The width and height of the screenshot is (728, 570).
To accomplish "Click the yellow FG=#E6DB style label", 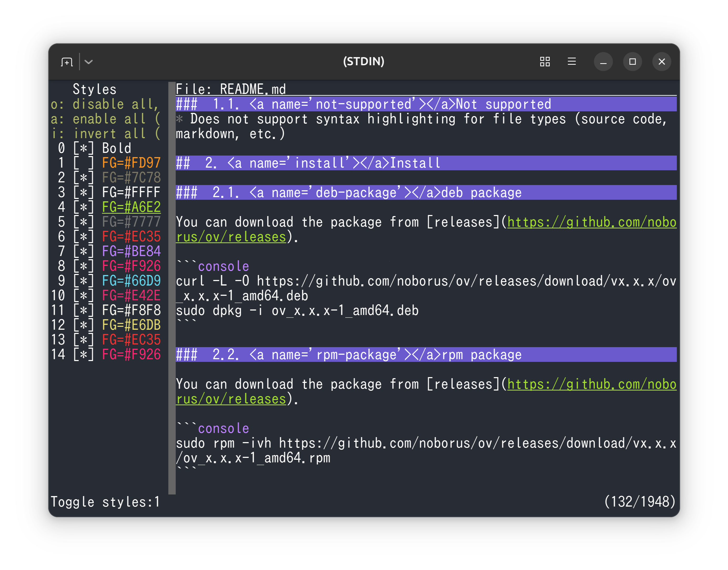I will (132, 325).
